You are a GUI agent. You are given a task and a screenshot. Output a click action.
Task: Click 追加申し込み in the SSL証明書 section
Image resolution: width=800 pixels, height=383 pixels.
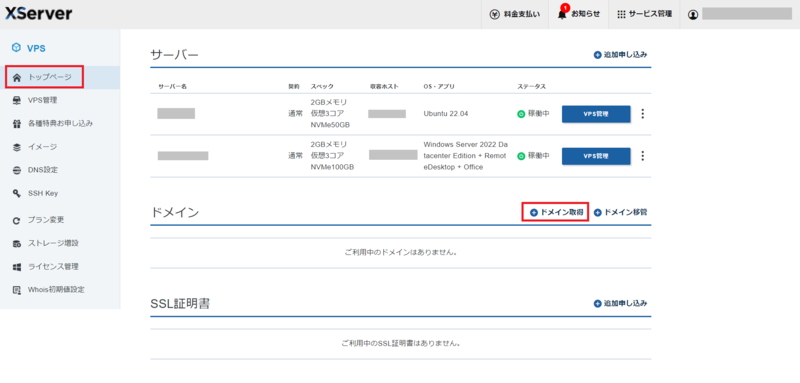[620, 303]
